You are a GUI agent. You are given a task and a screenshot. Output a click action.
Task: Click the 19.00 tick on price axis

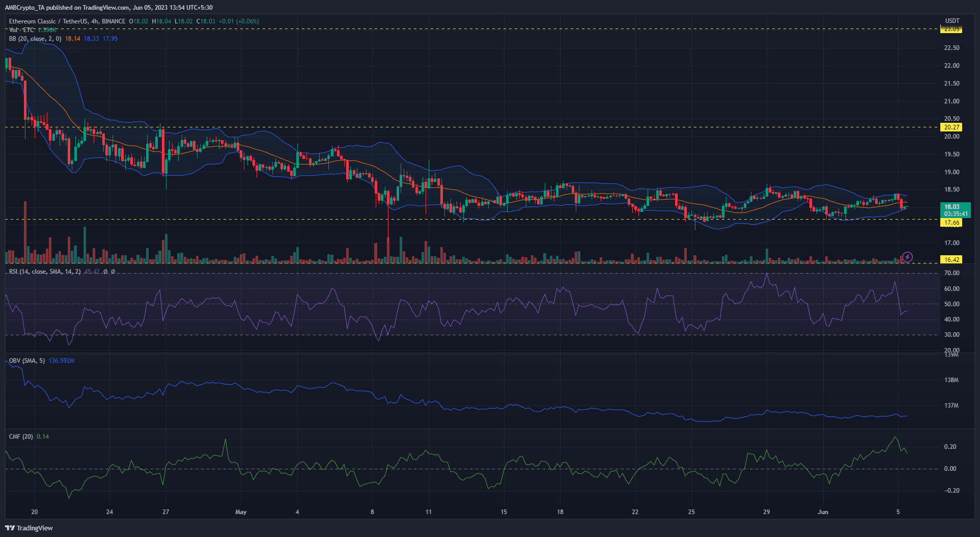coord(951,172)
